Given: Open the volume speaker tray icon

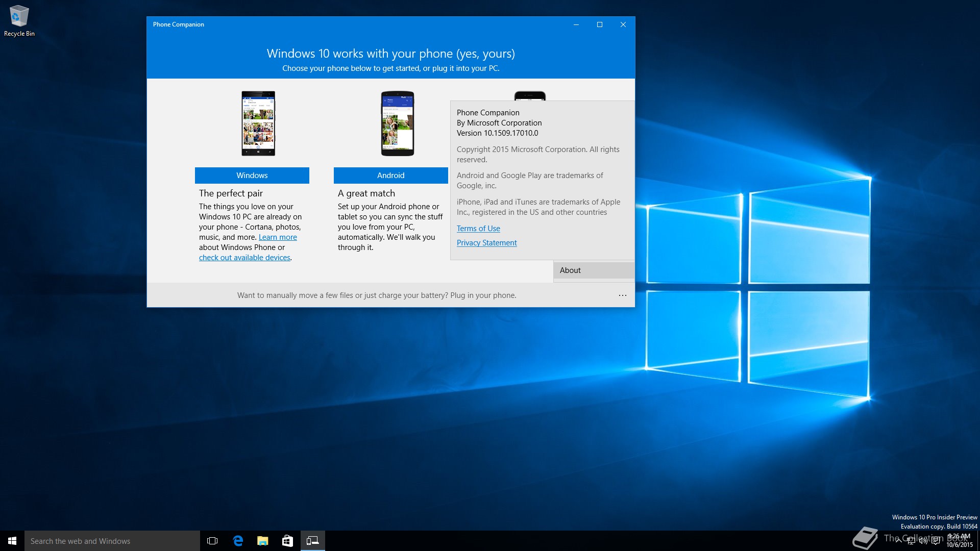Looking at the screenshot, I should [x=923, y=541].
